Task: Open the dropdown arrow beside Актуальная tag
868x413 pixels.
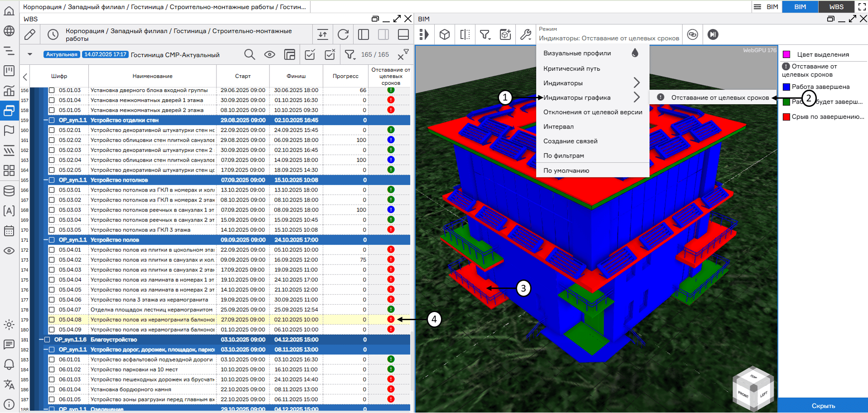Action: 30,54
